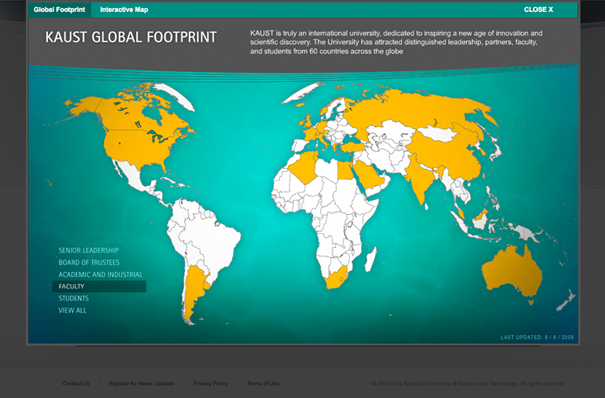Select the Global Footprint tab
Image resolution: width=605 pixels, height=398 pixels.
pos(59,10)
